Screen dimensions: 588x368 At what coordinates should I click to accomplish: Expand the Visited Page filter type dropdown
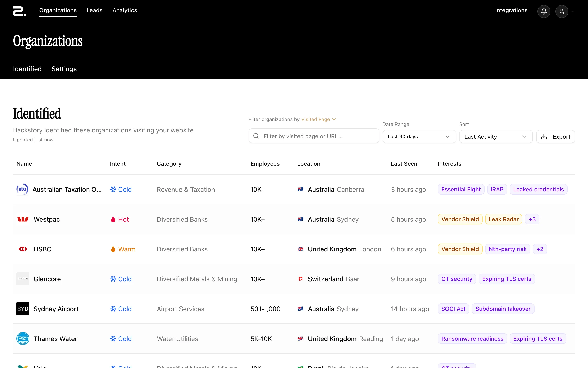pos(318,119)
